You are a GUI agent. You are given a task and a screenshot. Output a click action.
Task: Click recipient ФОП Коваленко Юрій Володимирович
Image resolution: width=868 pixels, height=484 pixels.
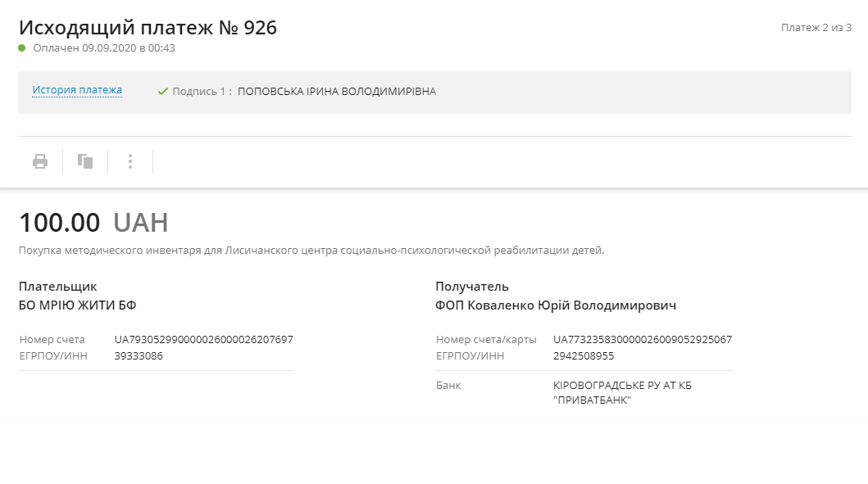point(556,305)
